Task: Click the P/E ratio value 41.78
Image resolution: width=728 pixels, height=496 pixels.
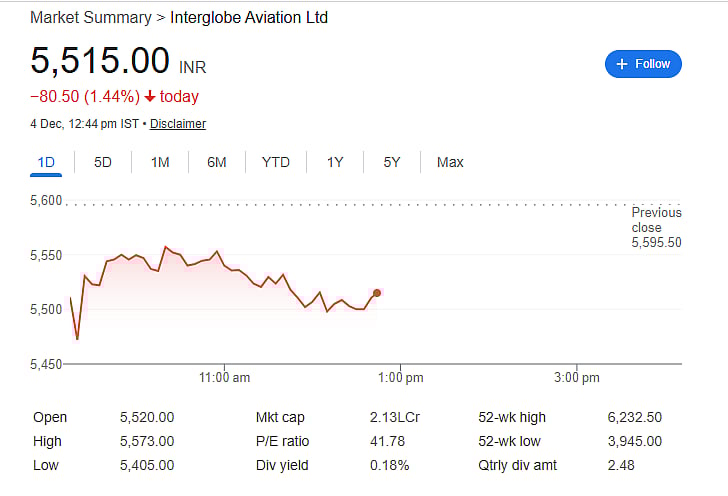Action: 387,441
